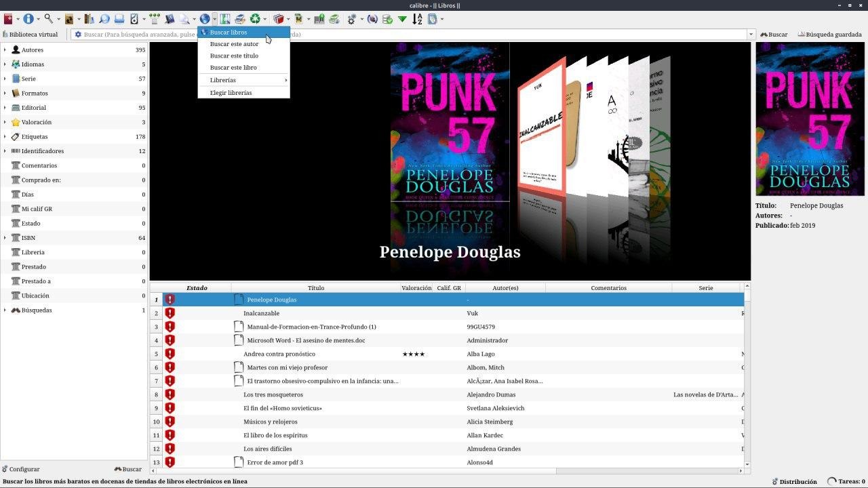
Task: Click the barcode toolbar icon
Action: coord(319,19)
